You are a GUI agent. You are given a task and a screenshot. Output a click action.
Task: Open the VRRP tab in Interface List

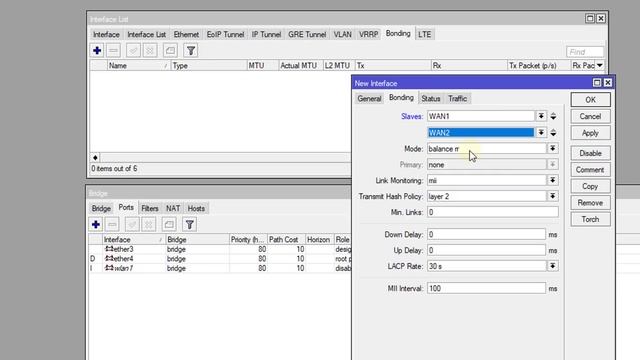pos(368,35)
